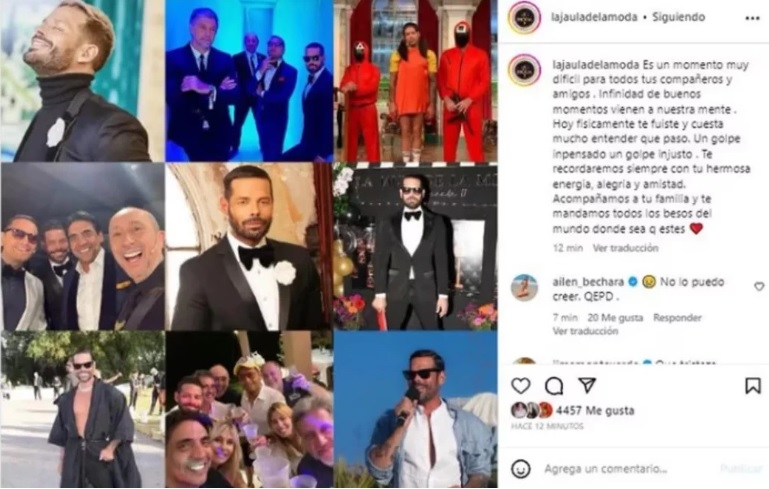Screen dimensions: 769x489
Task: Open comments with the speech bubble icon
Action: pos(554,386)
